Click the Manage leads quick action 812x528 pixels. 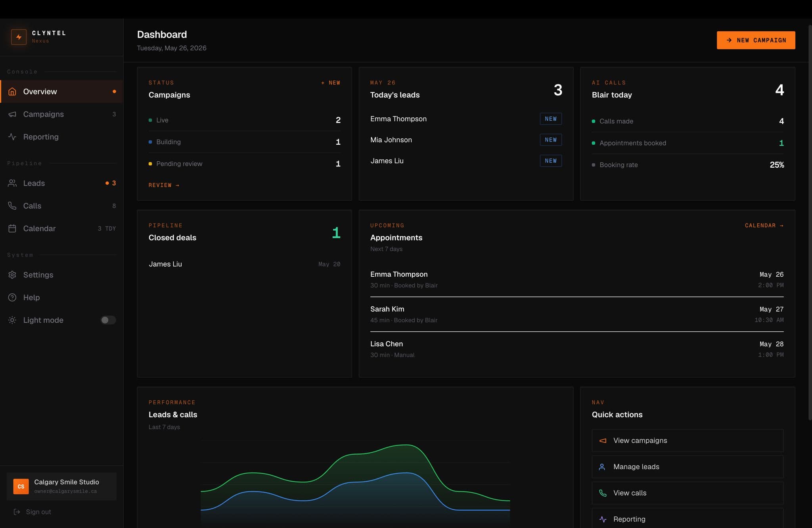coord(688,467)
